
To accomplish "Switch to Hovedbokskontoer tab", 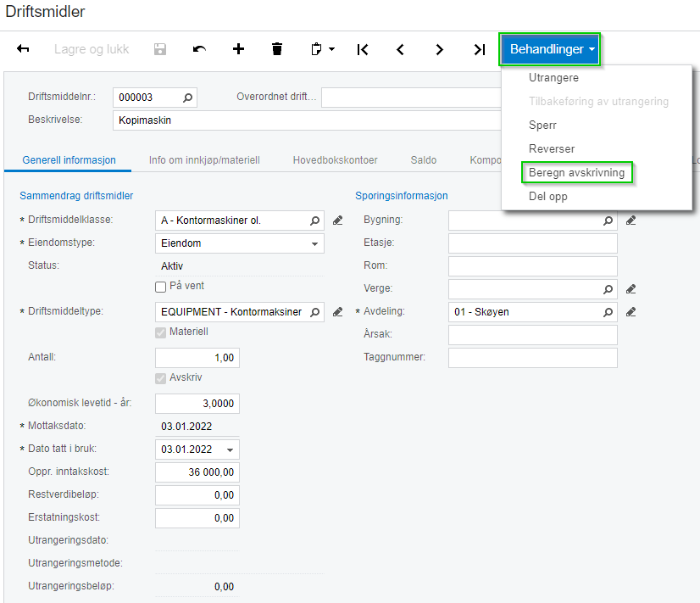I will click(x=335, y=159).
